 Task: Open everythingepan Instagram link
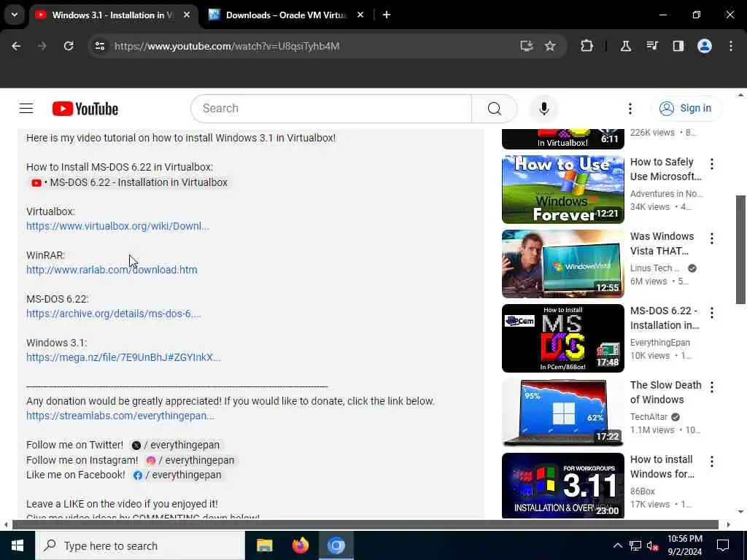tap(190, 461)
